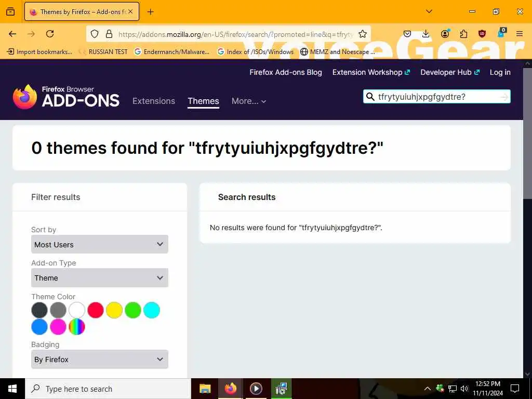Click the tracking protection shield icon
Image resolution: width=532 pixels, height=399 pixels.
click(x=95, y=34)
